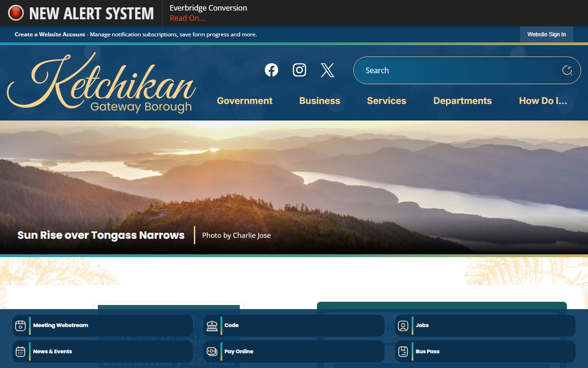Viewport: 588px width, 368px height.
Task: Click the NEW ALERT SYSTEM heading
Action: (91, 13)
